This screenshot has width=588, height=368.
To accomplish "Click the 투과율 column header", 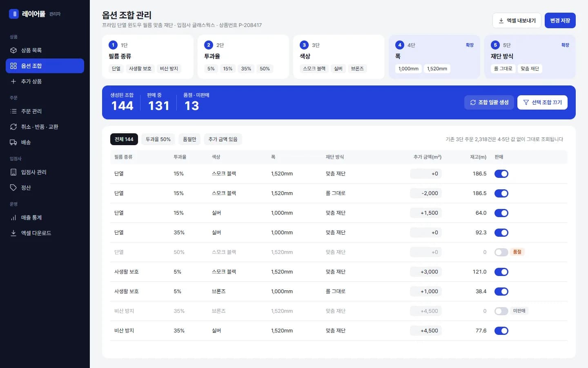I will tap(180, 157).
